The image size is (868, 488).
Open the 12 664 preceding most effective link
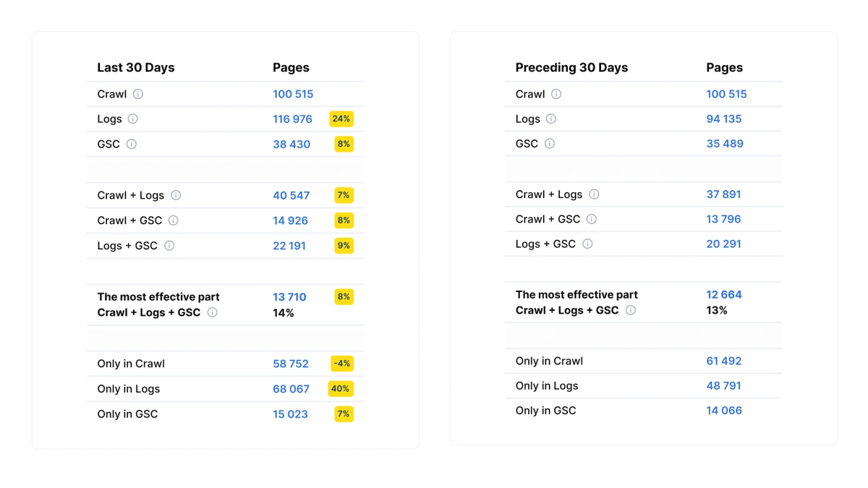pos(724,295)
